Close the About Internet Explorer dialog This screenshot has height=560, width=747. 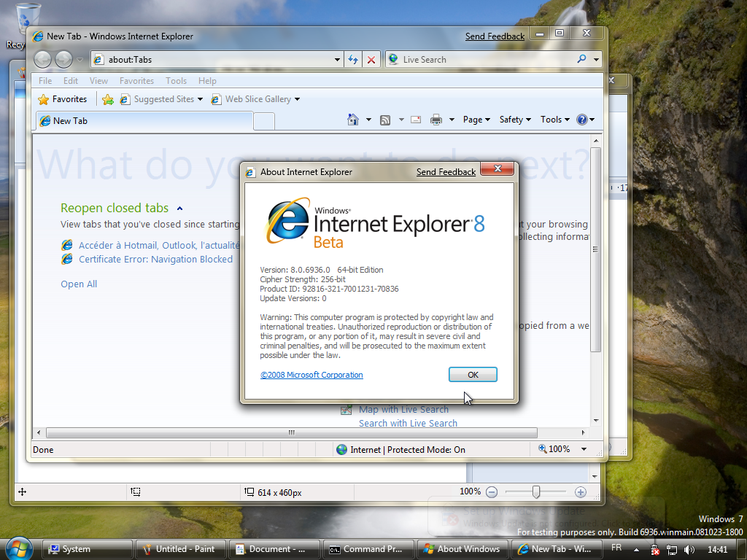point(498,168)
